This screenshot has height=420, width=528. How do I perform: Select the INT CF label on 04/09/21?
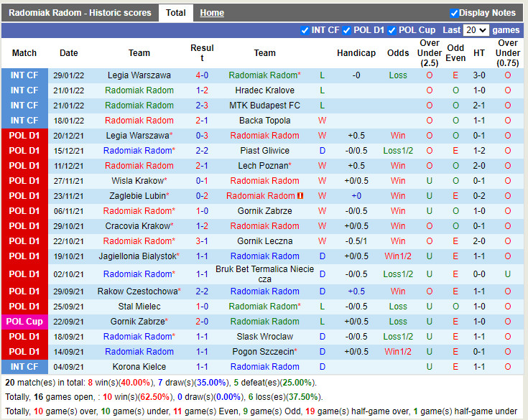point(24,367)
